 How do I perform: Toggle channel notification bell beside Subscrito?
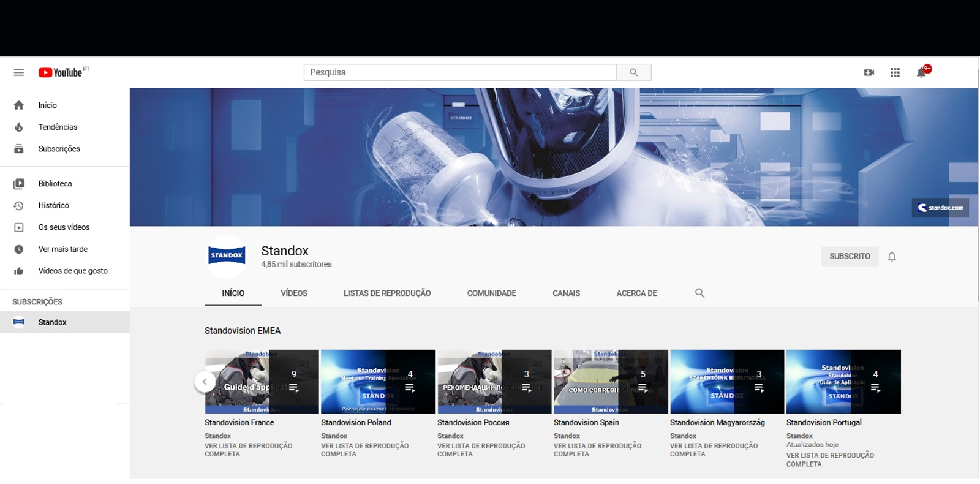(x=892, y=257)
